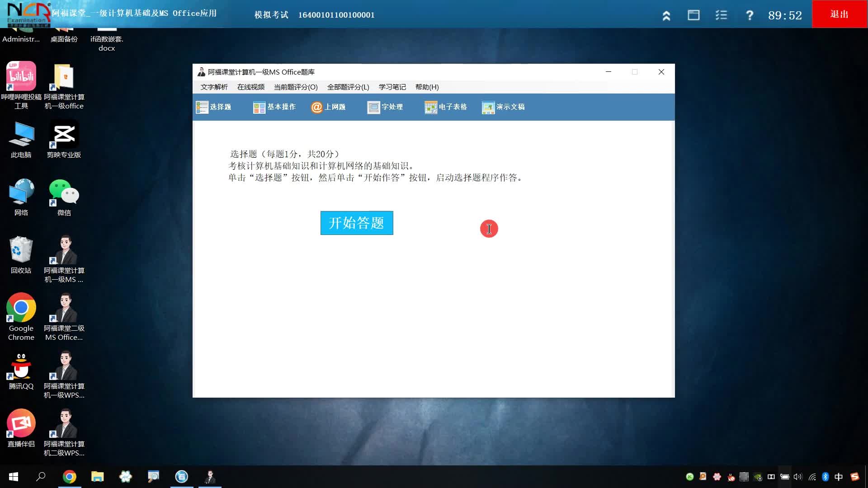Open the 电子表格 section
Image resolution: width=868 pixels, height=488 pixels.
click(446, 107)
